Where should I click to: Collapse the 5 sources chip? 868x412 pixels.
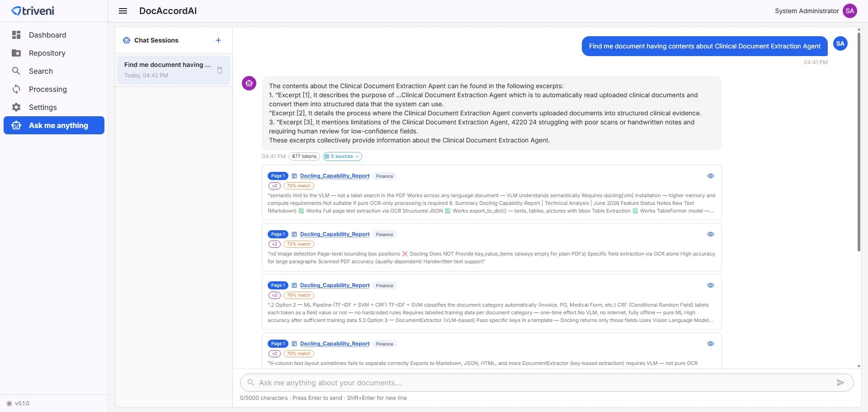[x=342, y=156]
